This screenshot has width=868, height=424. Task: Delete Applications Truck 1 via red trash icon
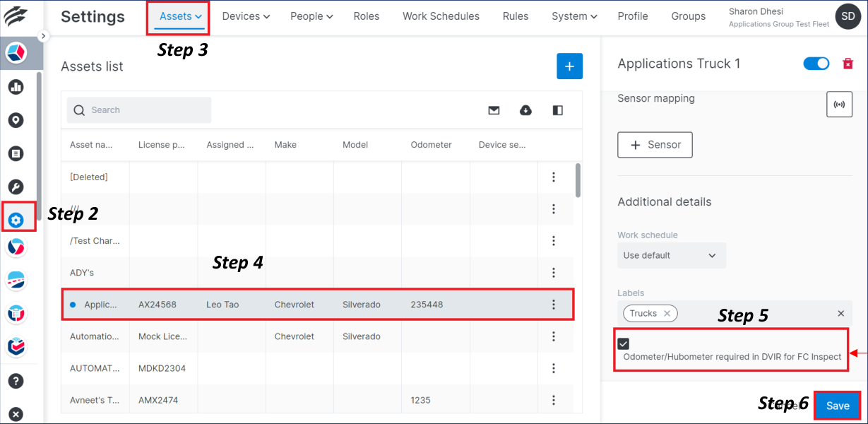point(847,64)
